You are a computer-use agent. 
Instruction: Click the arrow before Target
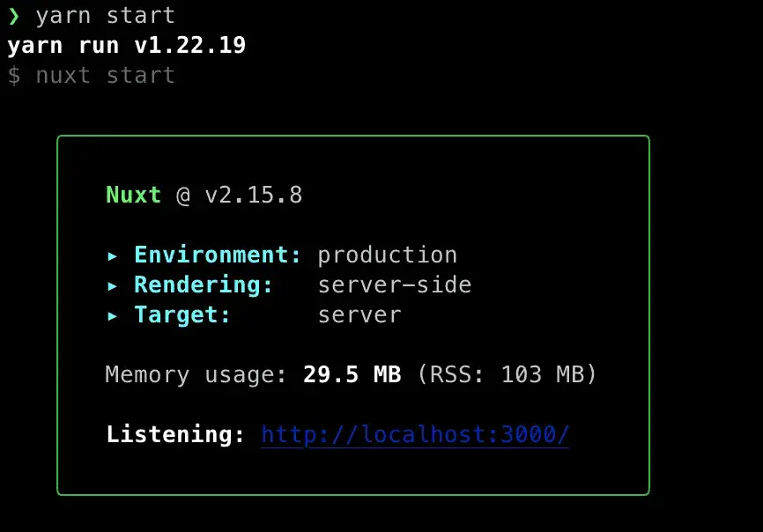(x=113, y=316)
